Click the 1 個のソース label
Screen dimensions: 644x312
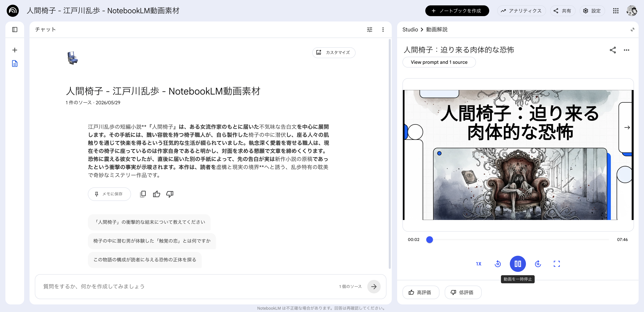350,286
